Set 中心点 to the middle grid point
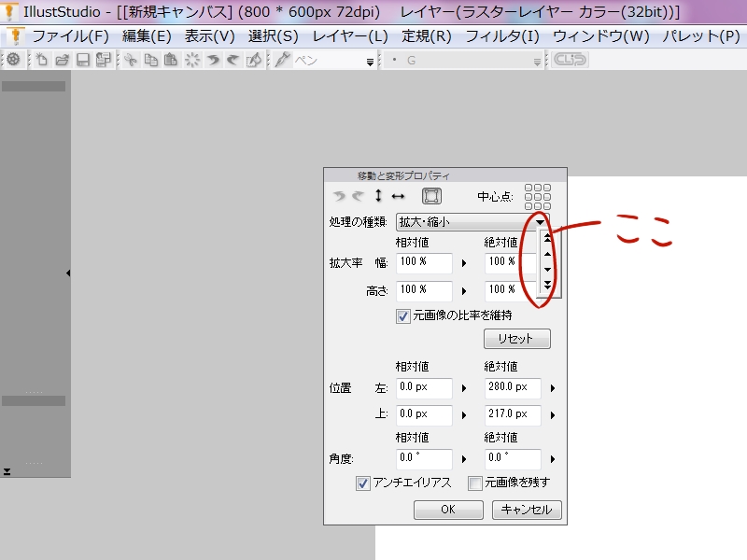Screen dimensions: 747x560 538,197
